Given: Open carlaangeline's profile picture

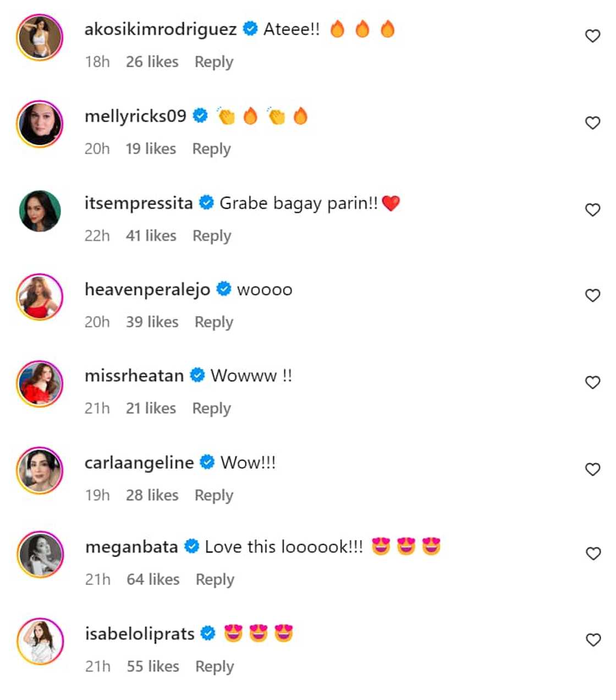Looking at the screenshot, I should 40,471.
